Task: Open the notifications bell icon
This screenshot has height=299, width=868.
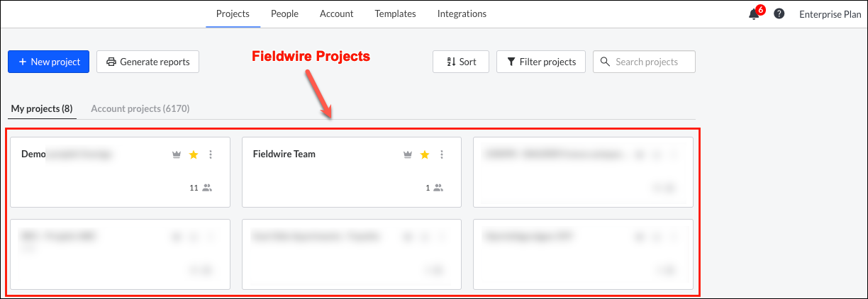Action: tap(754, 14)
